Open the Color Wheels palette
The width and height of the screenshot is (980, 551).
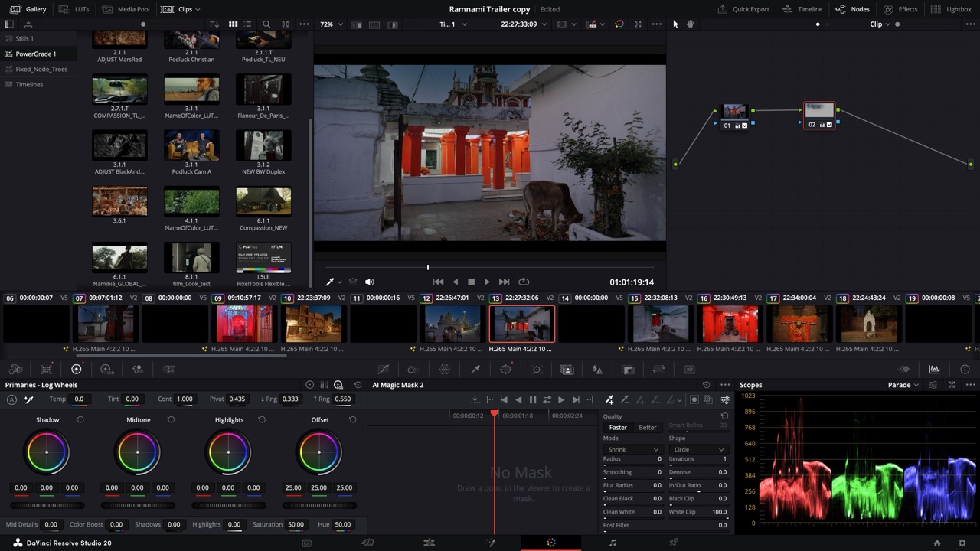coord(76,369)
